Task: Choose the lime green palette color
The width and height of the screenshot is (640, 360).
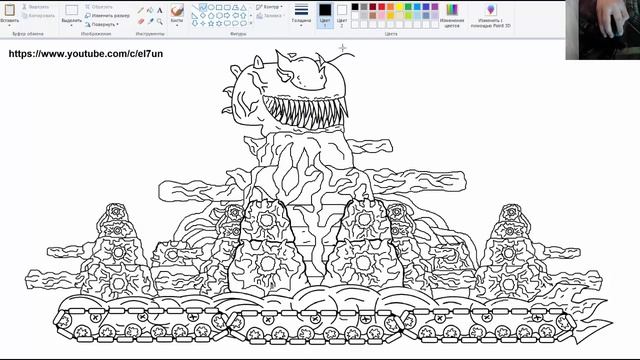Action: 408,16
